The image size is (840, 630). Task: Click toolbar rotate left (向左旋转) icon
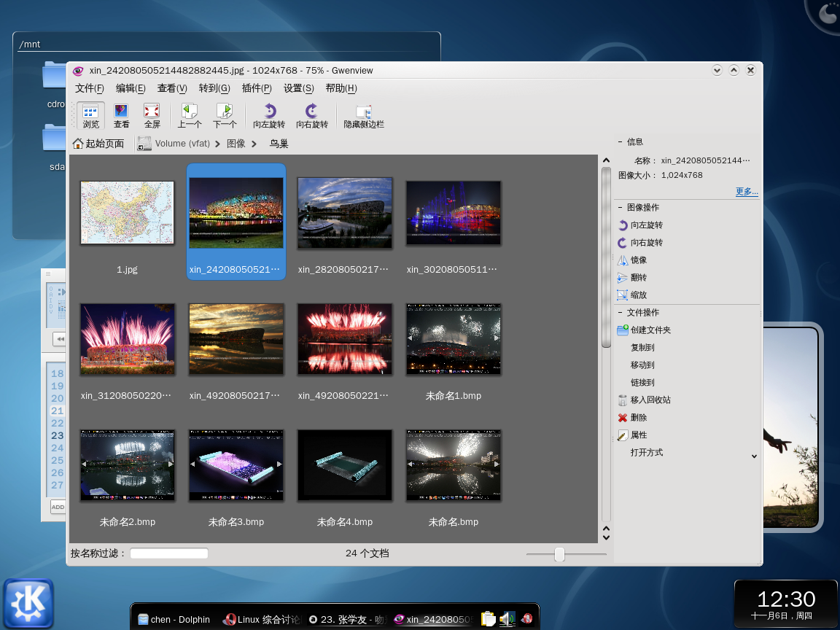[270, 116]
